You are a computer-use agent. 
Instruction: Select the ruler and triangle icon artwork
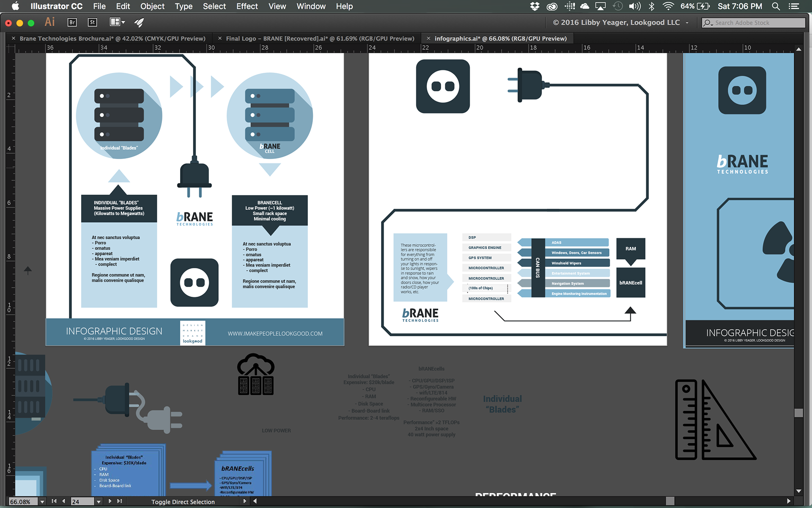pyautogui.click(x=716, y=420)
